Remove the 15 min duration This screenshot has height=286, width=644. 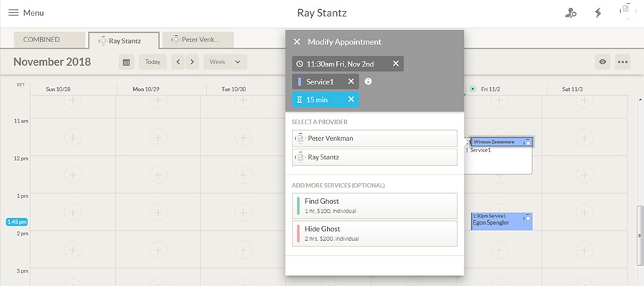tap(351, 99)
